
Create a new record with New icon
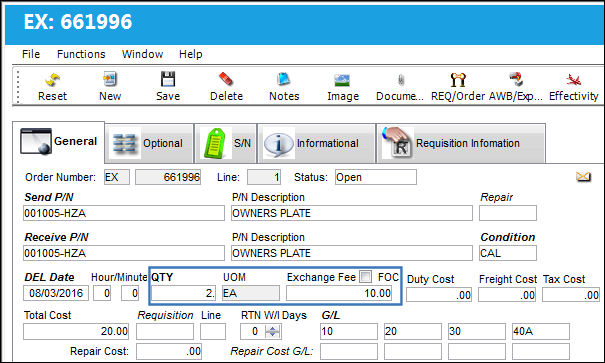pyautogui.click(x=110, y=87)
